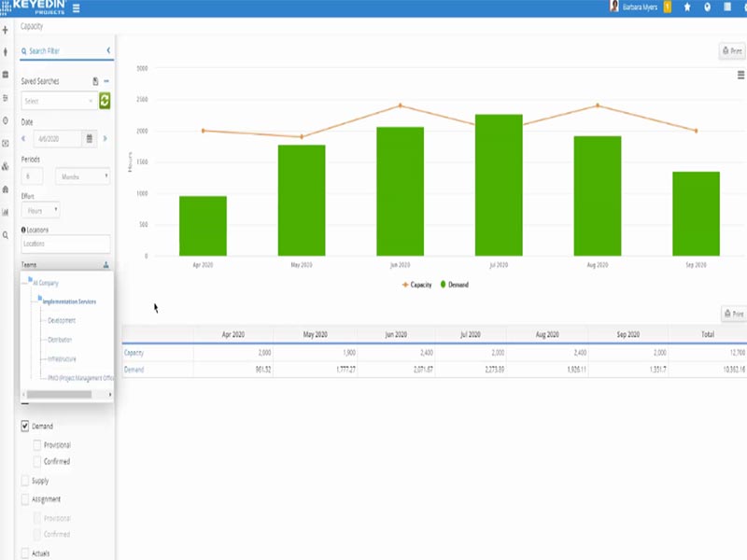Open the Months period unit dropdown

[x=82, y=176]
